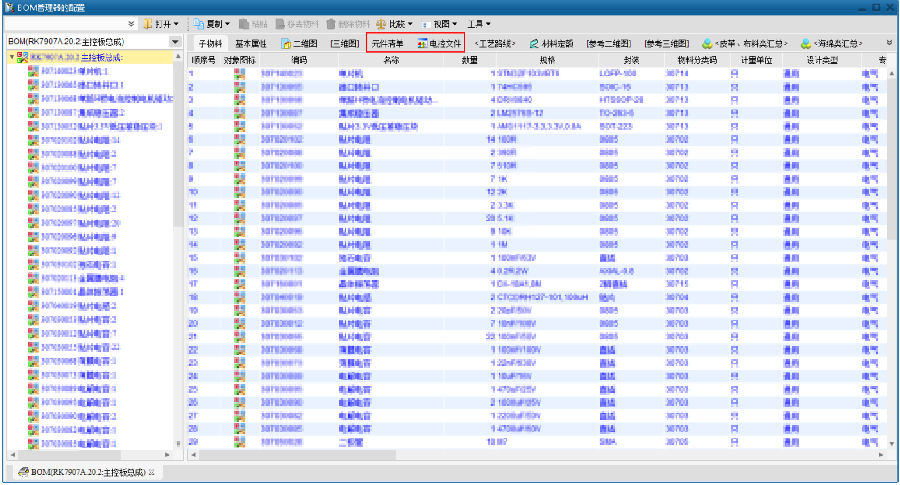Viewport: 900px width, 485px height.
Task: Show hidden tabs with the overflow chevron
Action: tap(889, 43)
